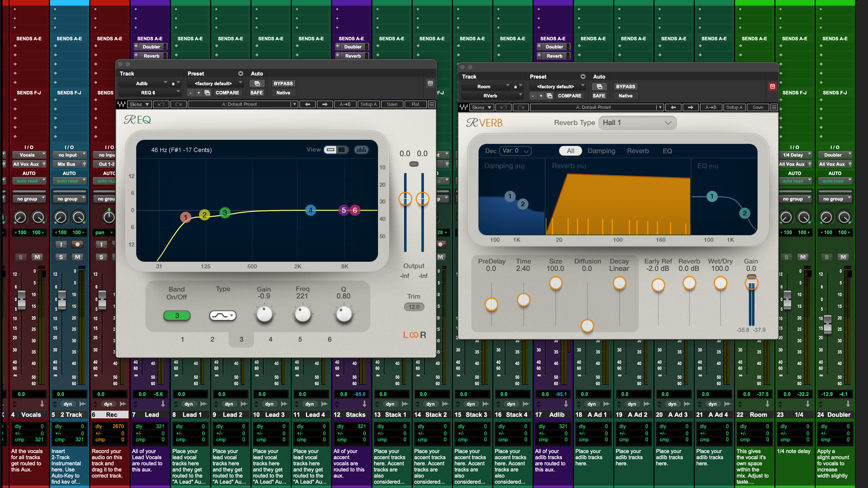Click Flat button in REQ toolbar
The height and width of the screenshot is (488, 868).
pyautogui.click(x=415, y=104)
